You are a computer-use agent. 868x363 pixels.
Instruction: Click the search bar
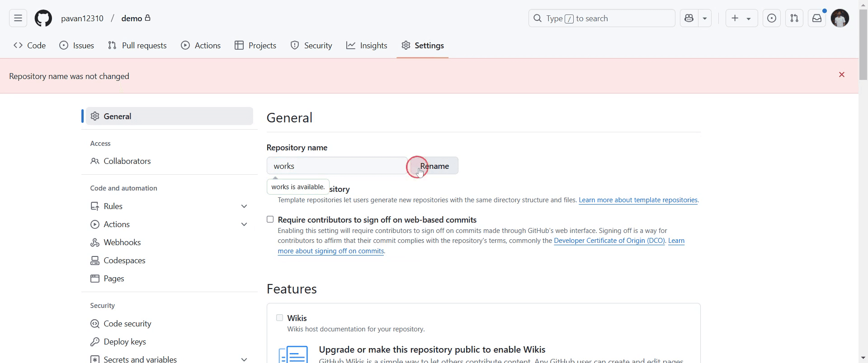[x=602, y=19]
